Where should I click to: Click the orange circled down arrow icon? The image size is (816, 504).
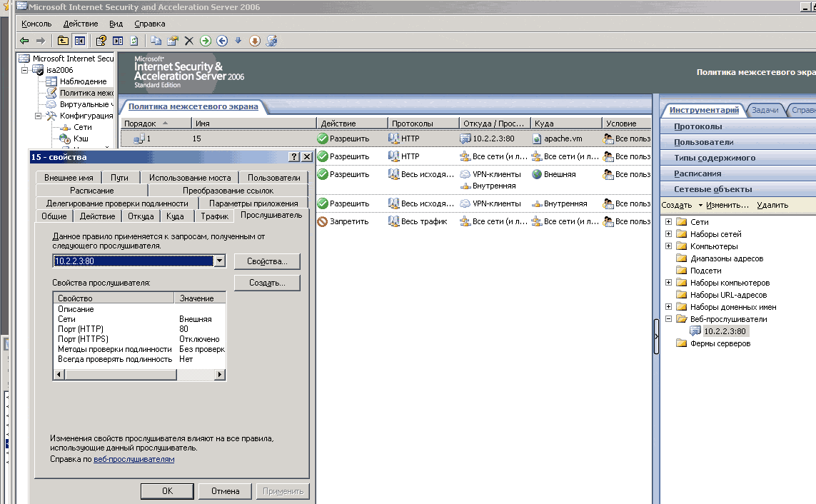click(254, 41)
